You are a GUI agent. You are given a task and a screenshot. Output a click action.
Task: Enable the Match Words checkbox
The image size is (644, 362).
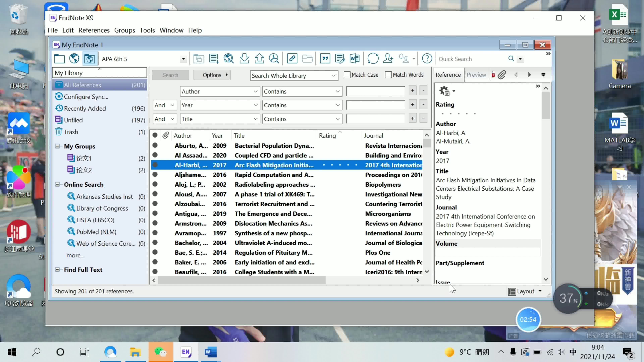[388, 75]
